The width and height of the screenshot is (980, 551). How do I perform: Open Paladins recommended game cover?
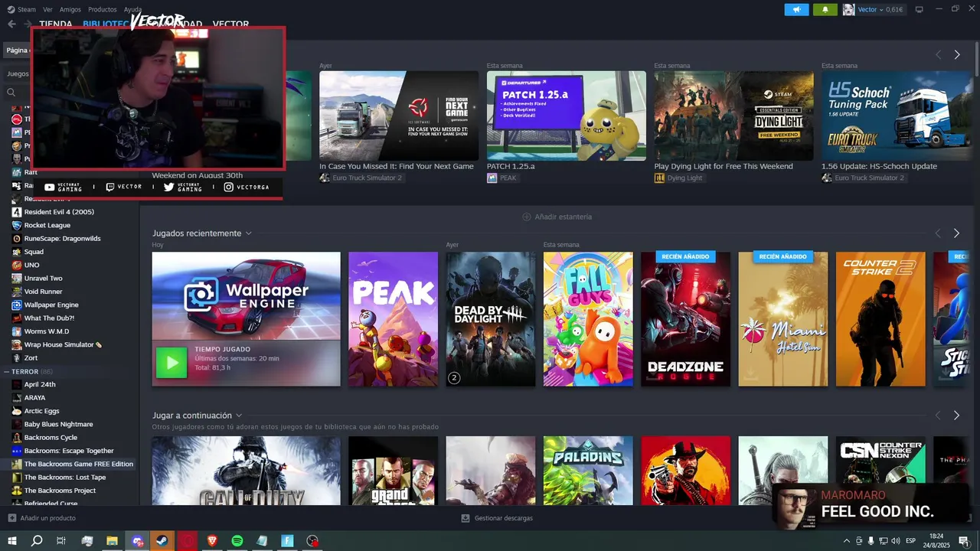tap(588, 471)
